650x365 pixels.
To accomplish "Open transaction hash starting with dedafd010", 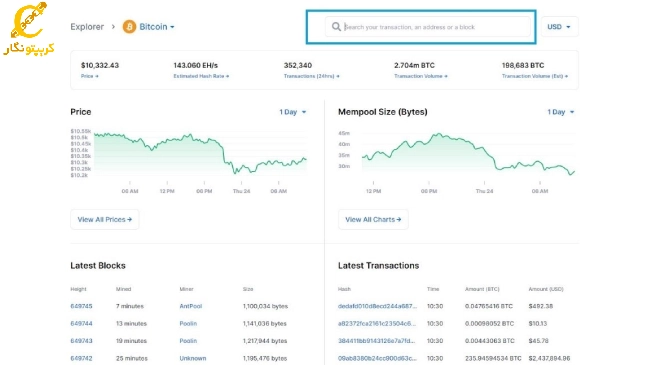I will click(x=377, y=306).
